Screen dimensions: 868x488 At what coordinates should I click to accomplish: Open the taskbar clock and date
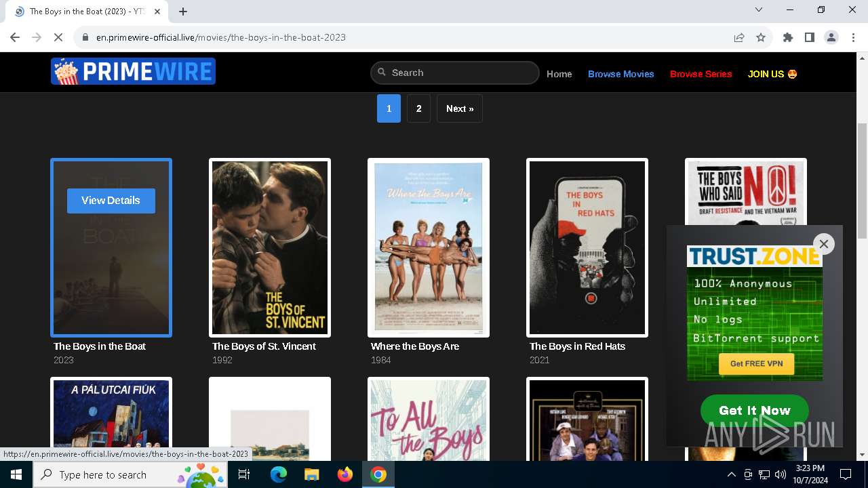[809, 474]
